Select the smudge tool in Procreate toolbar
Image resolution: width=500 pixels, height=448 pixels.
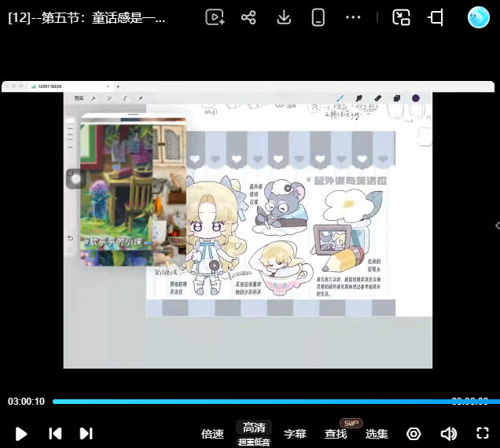tap(358, 98)
